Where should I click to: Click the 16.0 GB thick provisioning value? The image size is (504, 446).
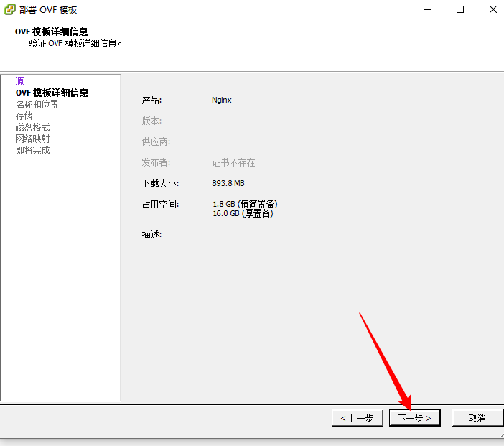point(242,213)
